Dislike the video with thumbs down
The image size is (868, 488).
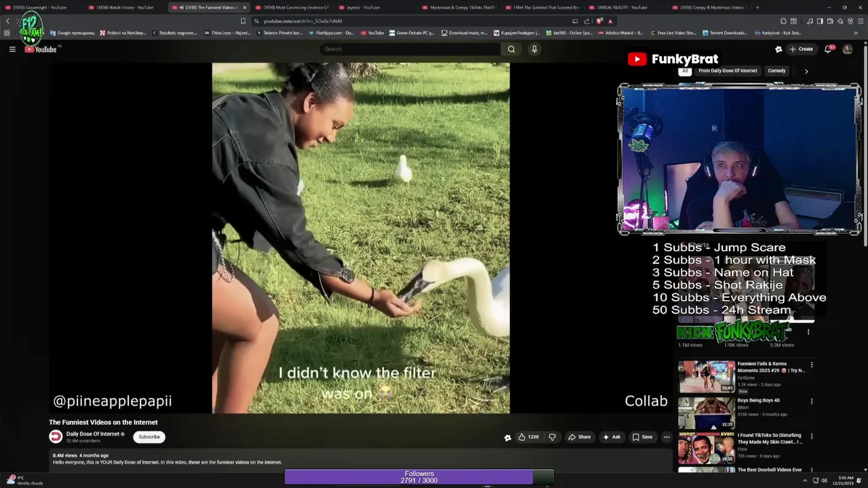click(x=552, y=437)
